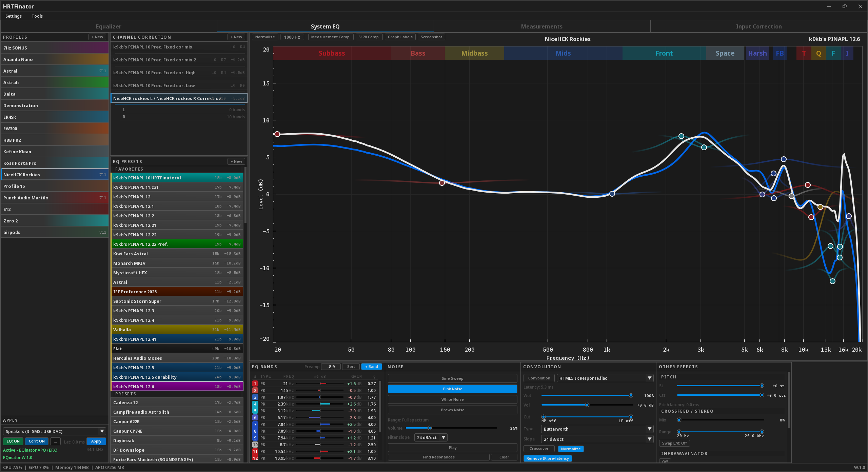Viewport: 868px width, 472px height.
Task: Click the Apply button
Action: 96,441
